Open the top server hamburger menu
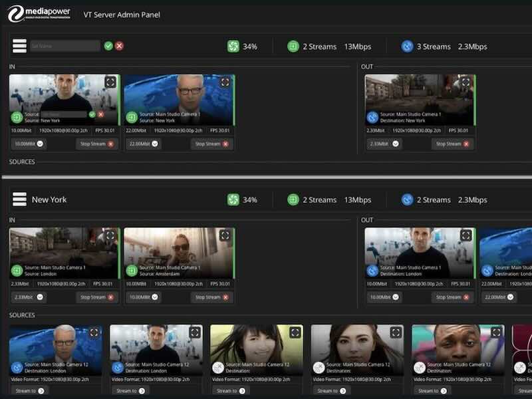 coord(19,46)
